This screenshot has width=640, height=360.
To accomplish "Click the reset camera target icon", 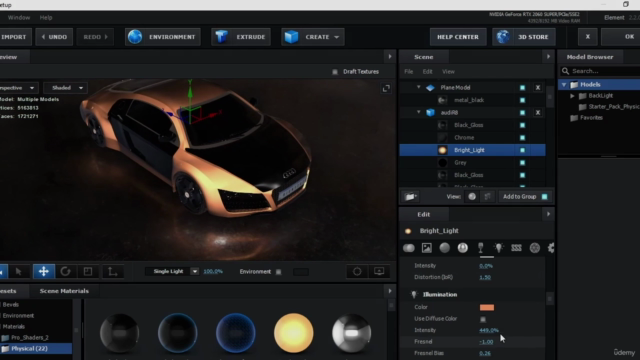I will [x=357, y=271].
